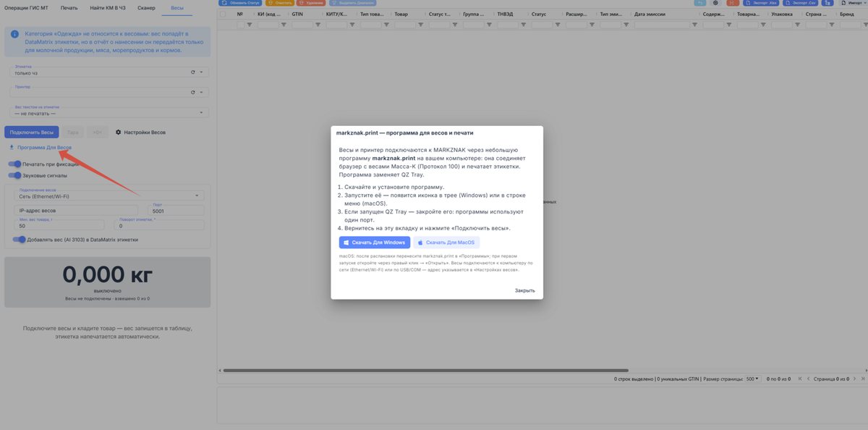Click the Экспорт .Csv button
This screenshot has height=430, width=868.
coord(800,3)
